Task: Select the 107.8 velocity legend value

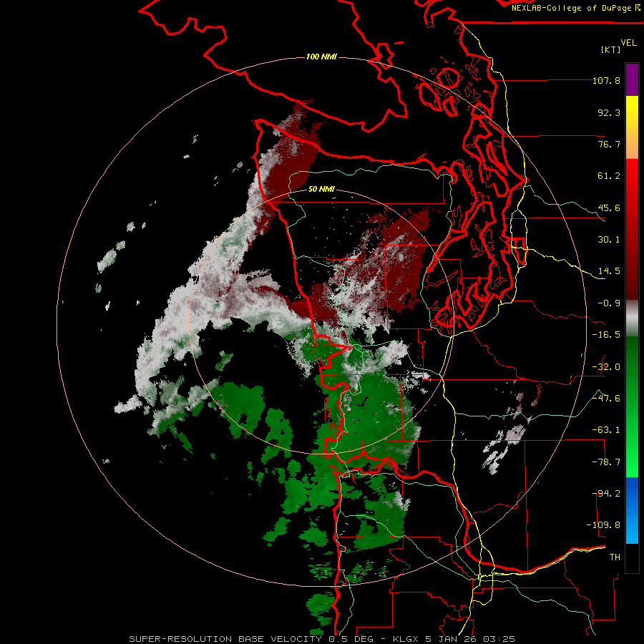Action: tap(606, 80)
